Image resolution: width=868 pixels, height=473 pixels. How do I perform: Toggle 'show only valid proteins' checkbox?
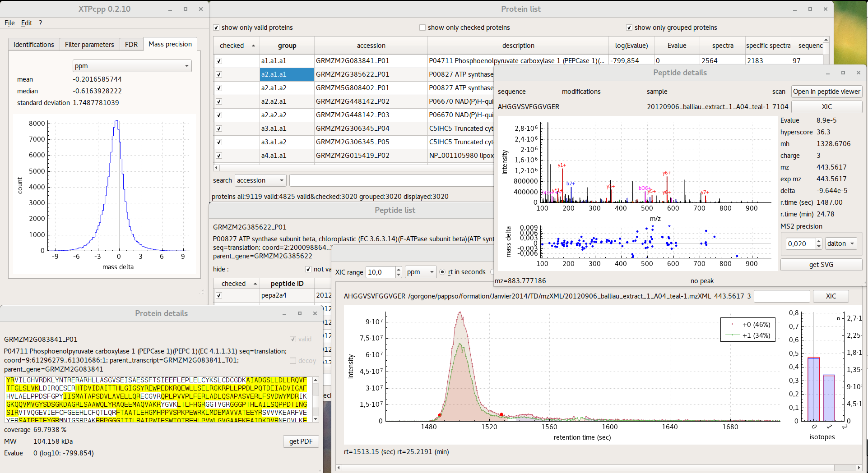216,28
